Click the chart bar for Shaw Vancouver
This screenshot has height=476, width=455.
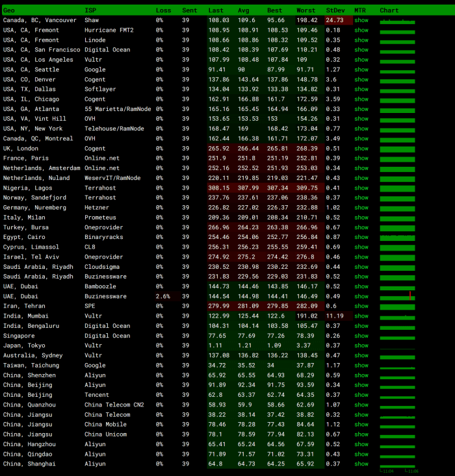[x=397, y=21]
